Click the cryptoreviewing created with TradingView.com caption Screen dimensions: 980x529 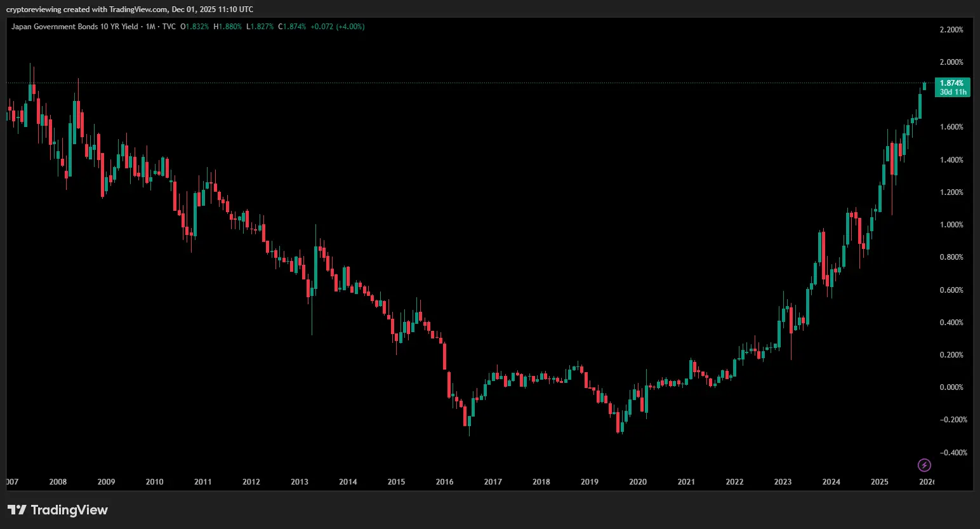click(x=129, y=10)
